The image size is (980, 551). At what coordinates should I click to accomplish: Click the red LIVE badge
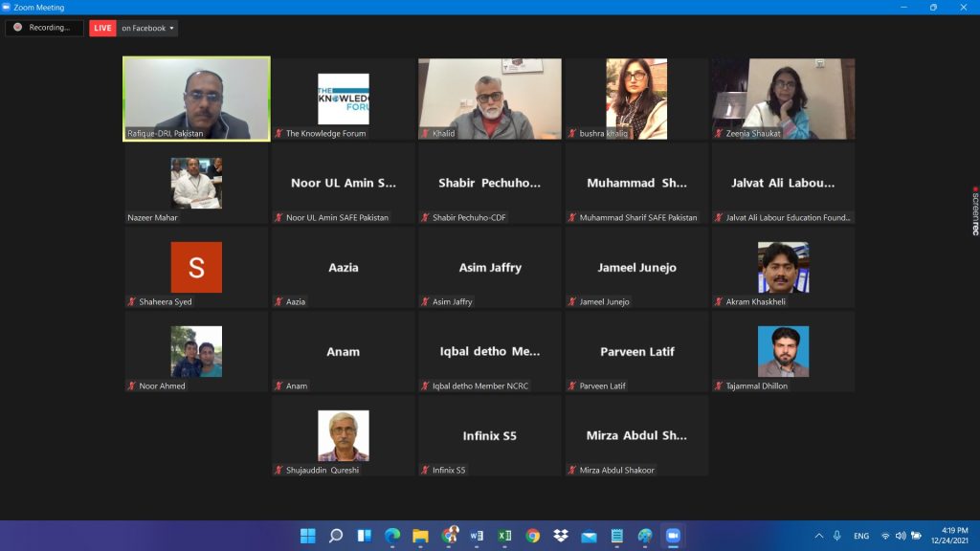pos(102,29)
